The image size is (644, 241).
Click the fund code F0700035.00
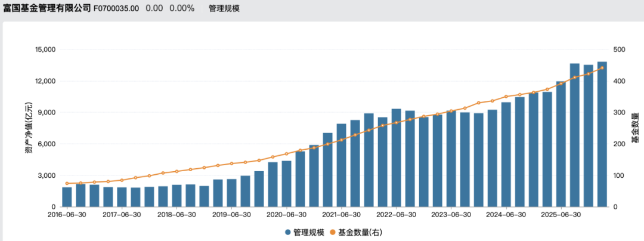point(116,8)
